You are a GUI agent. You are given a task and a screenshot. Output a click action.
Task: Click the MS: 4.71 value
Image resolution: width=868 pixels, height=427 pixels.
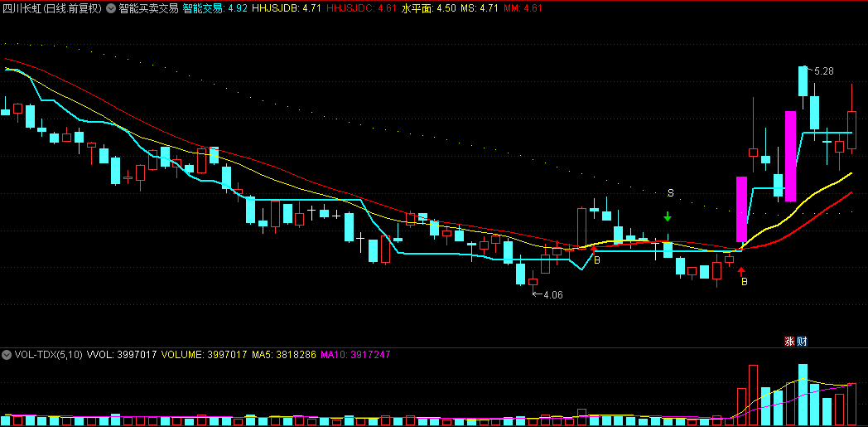(480, 8)
